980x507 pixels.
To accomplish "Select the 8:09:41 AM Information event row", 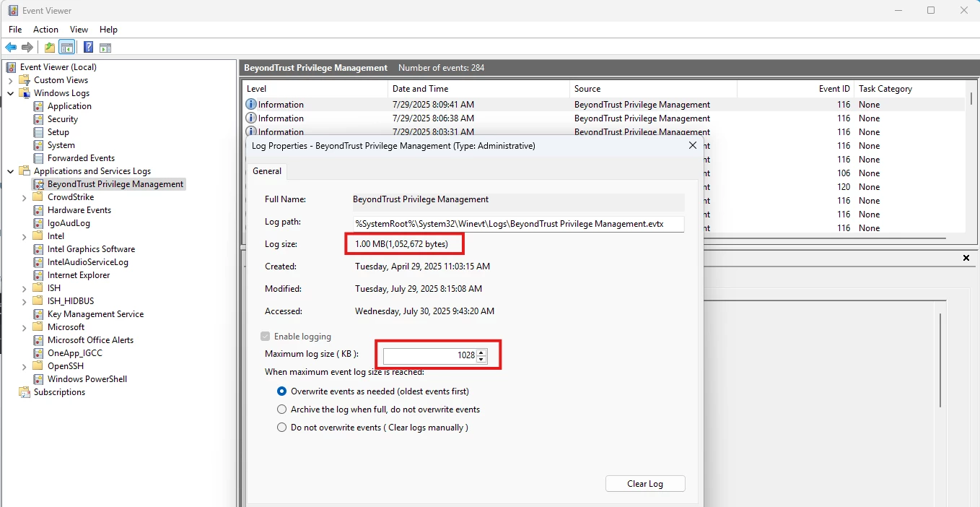I will pos(603,105).
